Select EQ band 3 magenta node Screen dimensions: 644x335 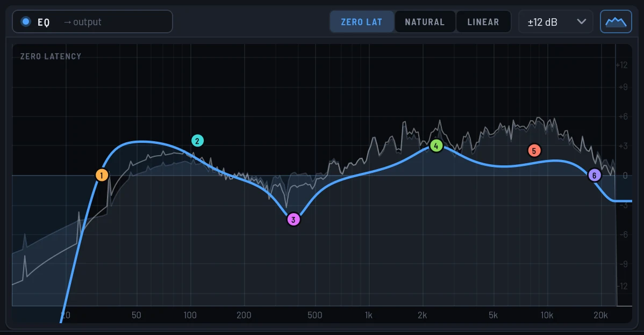pos(294,220)
